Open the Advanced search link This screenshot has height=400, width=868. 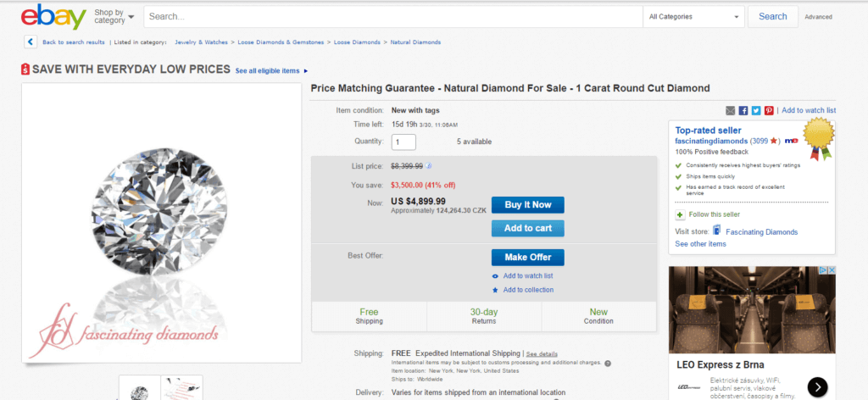(818, 17)
